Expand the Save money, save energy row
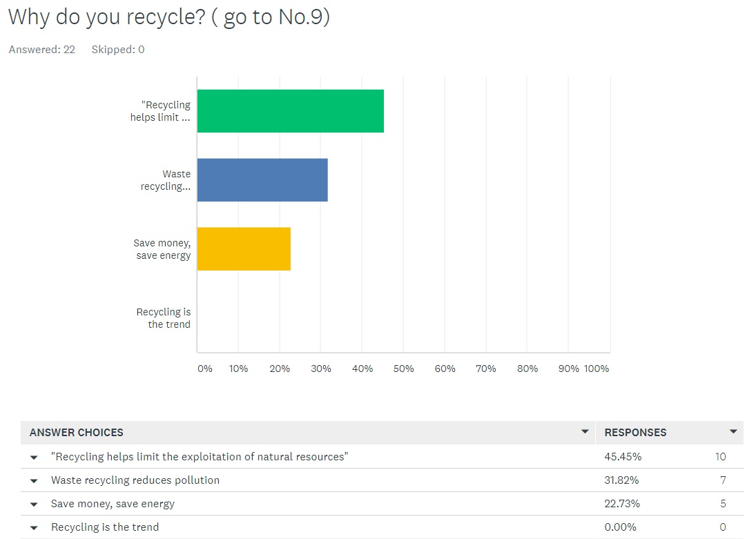This screenshot has height=539, width=756. click(x=34, y=504)
